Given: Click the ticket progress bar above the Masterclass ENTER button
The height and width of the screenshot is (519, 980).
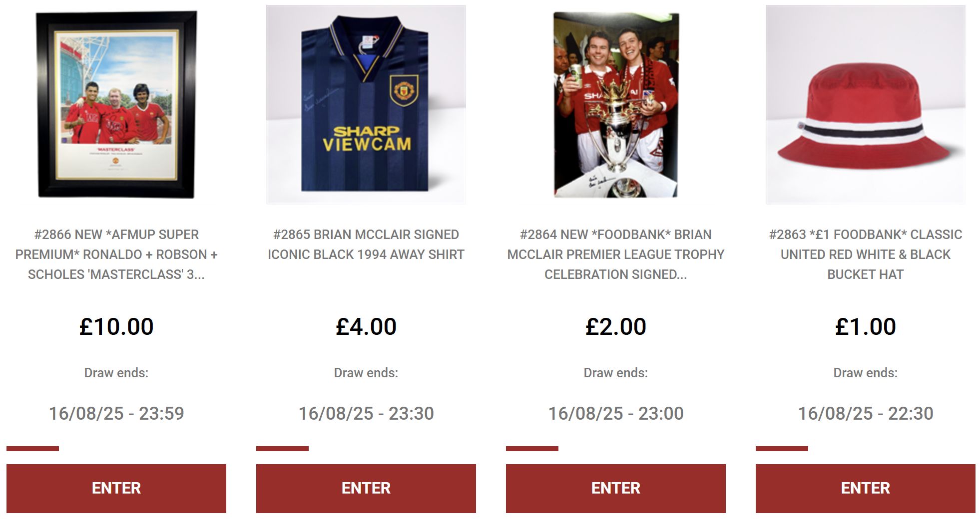Looking at the screenshot, I should (33, 449).
